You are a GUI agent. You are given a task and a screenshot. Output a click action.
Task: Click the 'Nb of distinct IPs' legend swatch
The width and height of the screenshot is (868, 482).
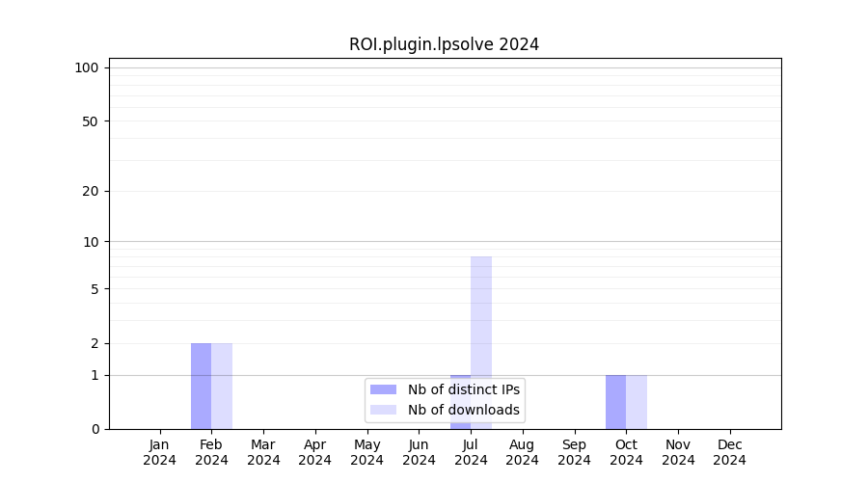click(x=383, y=389)
